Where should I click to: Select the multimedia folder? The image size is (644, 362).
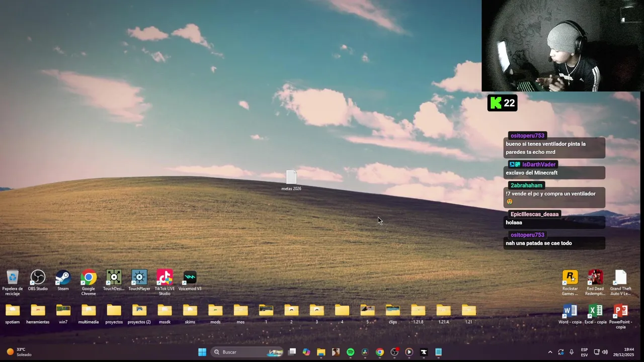(89, 314)
